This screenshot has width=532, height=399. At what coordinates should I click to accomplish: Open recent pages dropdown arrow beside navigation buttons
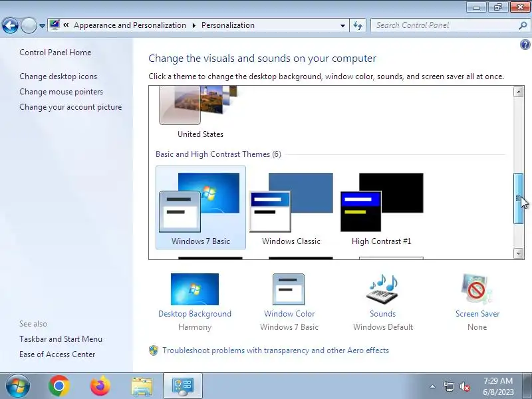pos(42,26)
